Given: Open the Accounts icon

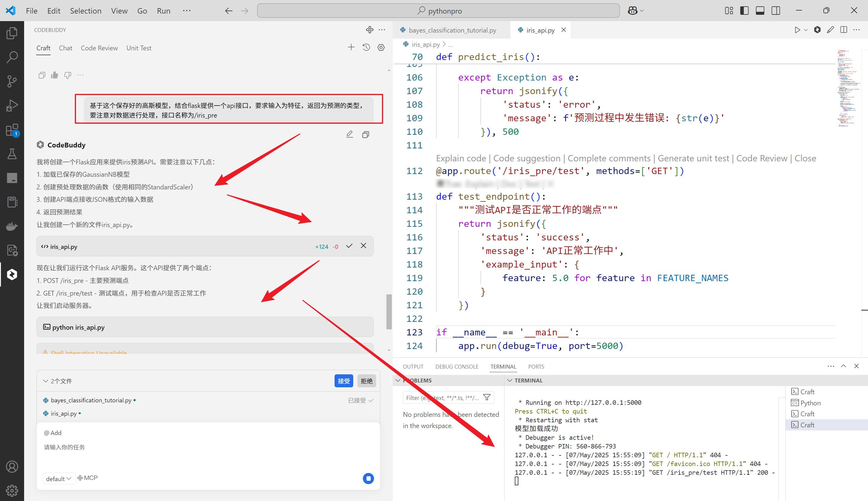Looking at the screenshot, I should pyautogui.click(x=12, y=467).
